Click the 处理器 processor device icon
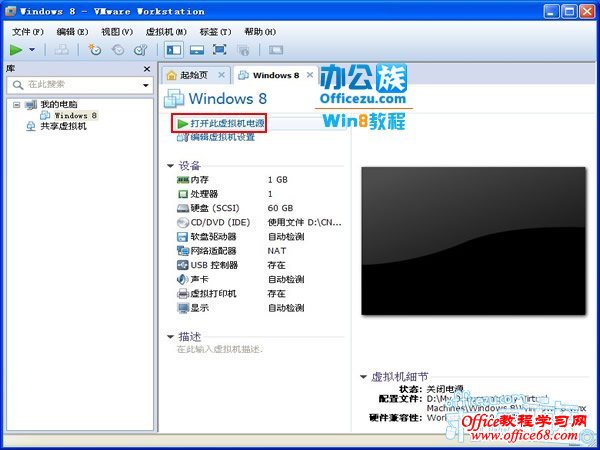 click(x=183, y=194)
